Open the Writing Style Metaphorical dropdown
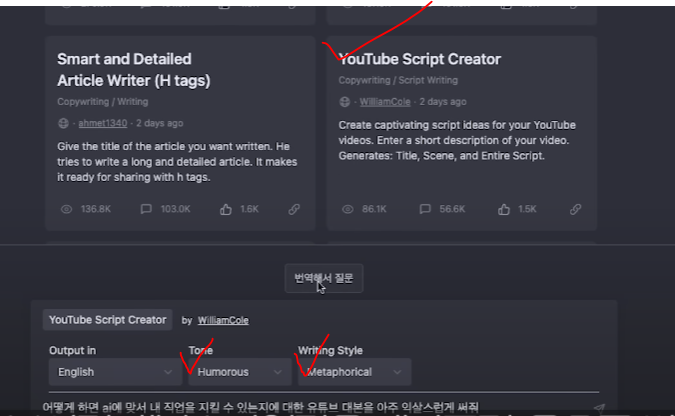675x416 pixels. [x=354, y=372]
